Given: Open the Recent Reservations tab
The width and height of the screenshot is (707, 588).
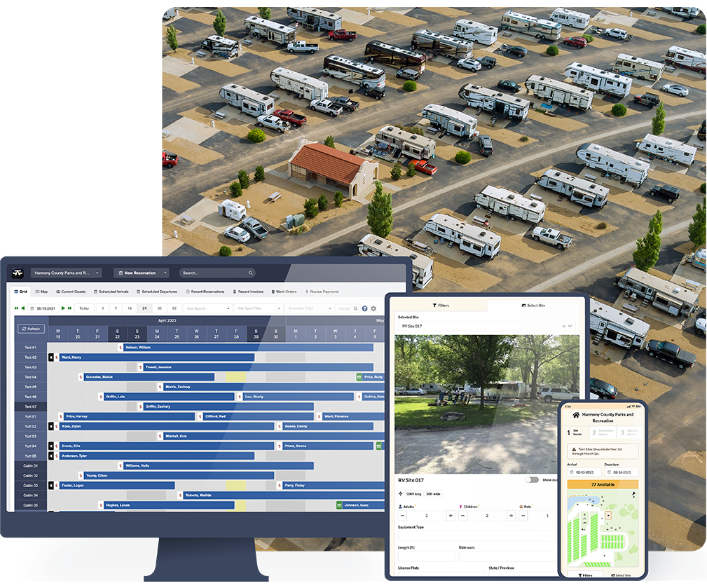Looking at the screenshot, I should pos(205,292).
